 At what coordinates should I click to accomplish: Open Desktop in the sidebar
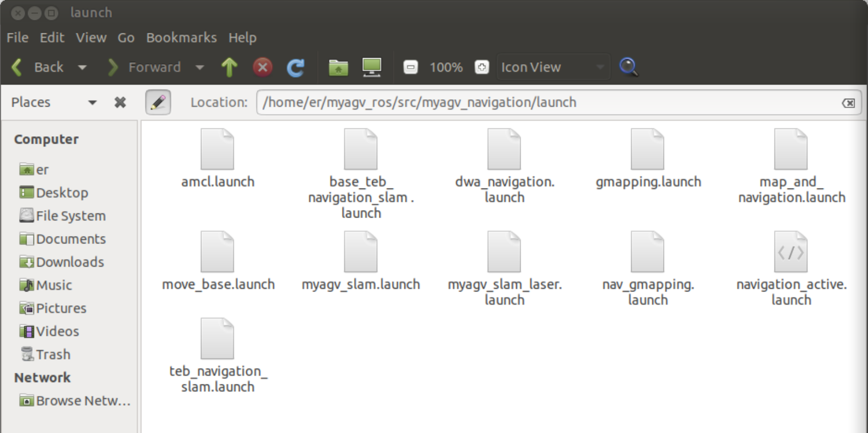pyautogui.click(x=54, y=193)
